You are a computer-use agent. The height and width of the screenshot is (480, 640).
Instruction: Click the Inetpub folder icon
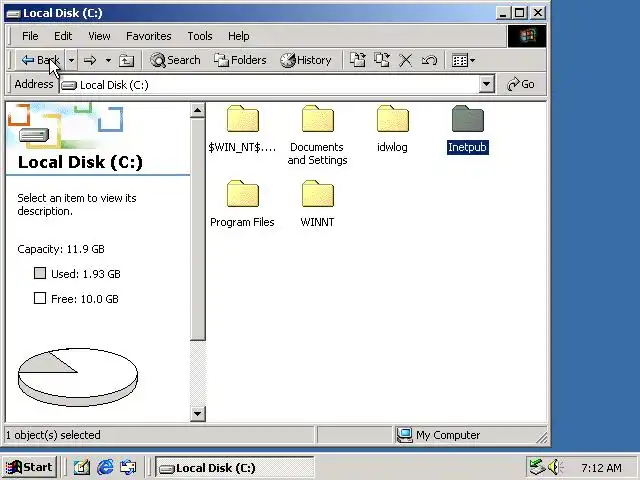pos(468,119)
